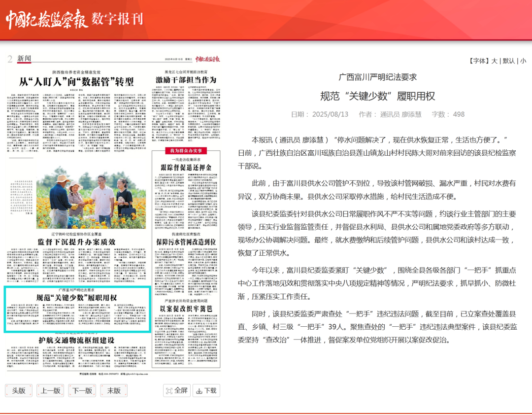The image size is (532, 415).
Task: Open article 从"人盯人"向"数据管"转型
Action: point(76,82)
